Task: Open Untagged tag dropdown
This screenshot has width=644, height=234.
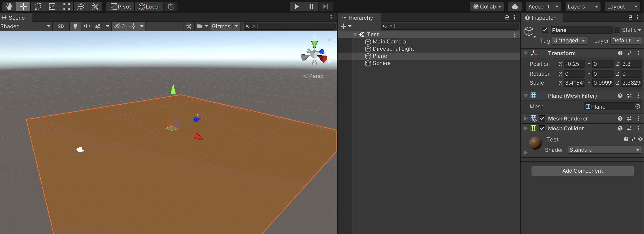Action: point(569,41)
